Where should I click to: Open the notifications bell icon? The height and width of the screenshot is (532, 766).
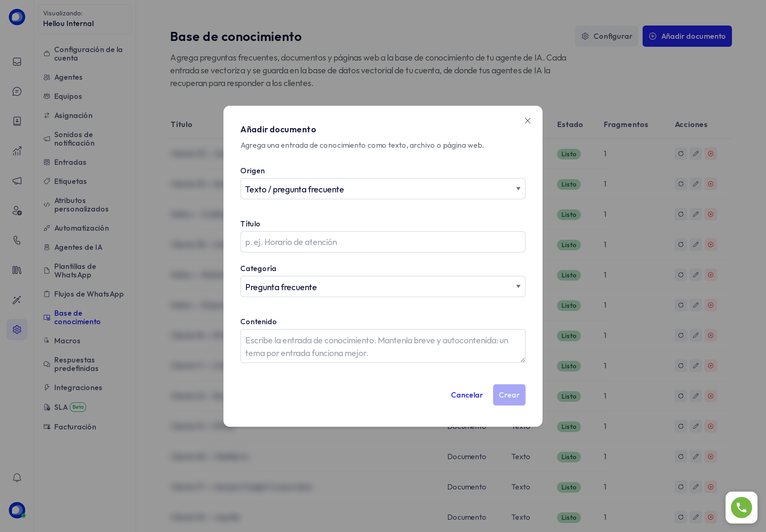[x=17, y=478]
